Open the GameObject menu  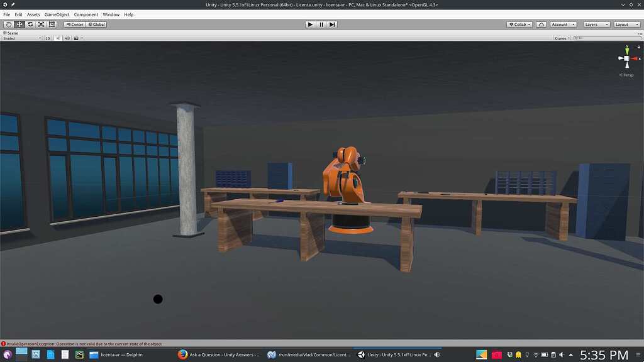pyautogui.click(x=56, y=14)
